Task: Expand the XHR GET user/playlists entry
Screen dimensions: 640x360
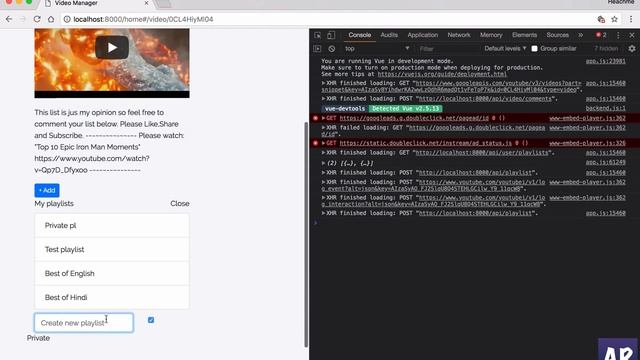Action: [324, 153]
